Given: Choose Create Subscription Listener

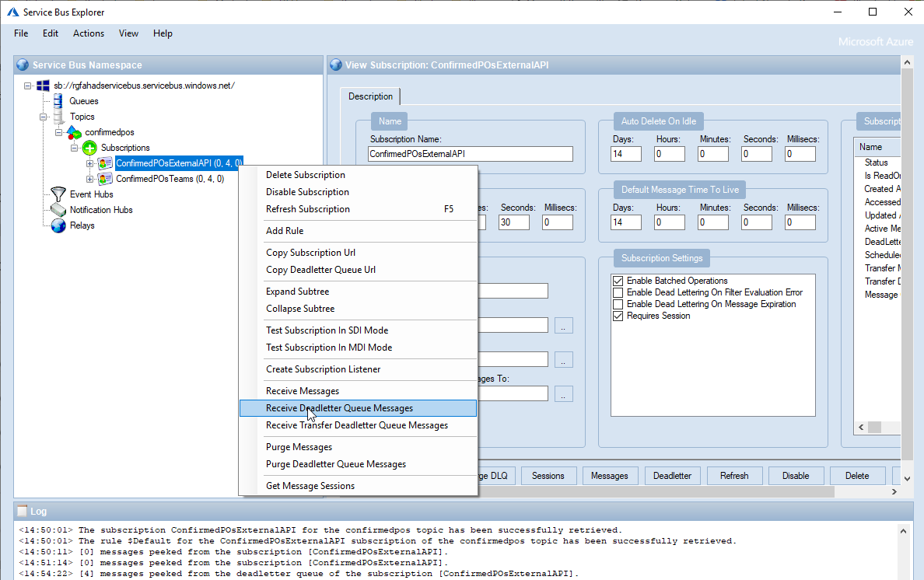Looking at the screenshot, I should pyautogui.click(x=359, y=369).
